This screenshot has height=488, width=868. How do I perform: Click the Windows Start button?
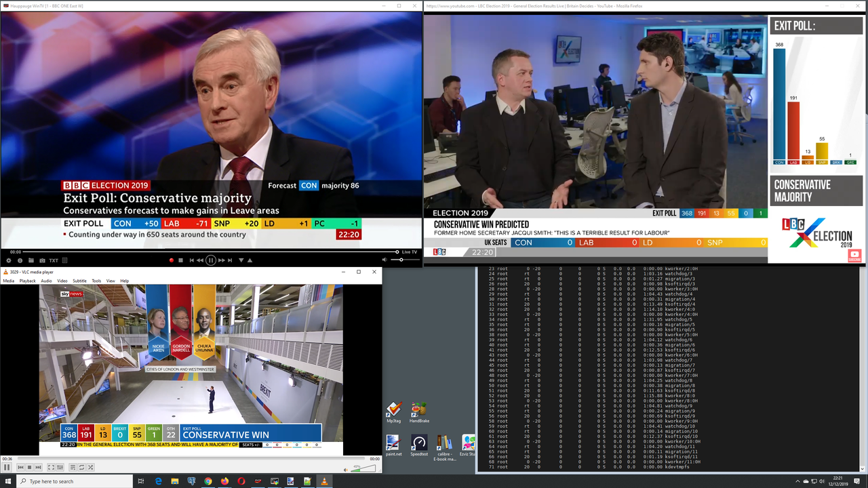8,481
